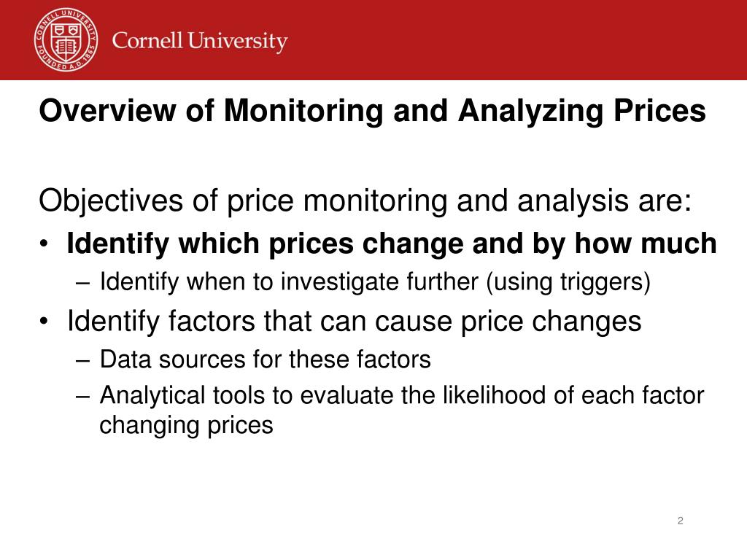Select the Identify factors that can cause price changes bullet
This screenshot has height=560, width=747.
pyautogui.click(x=354, y=322)
